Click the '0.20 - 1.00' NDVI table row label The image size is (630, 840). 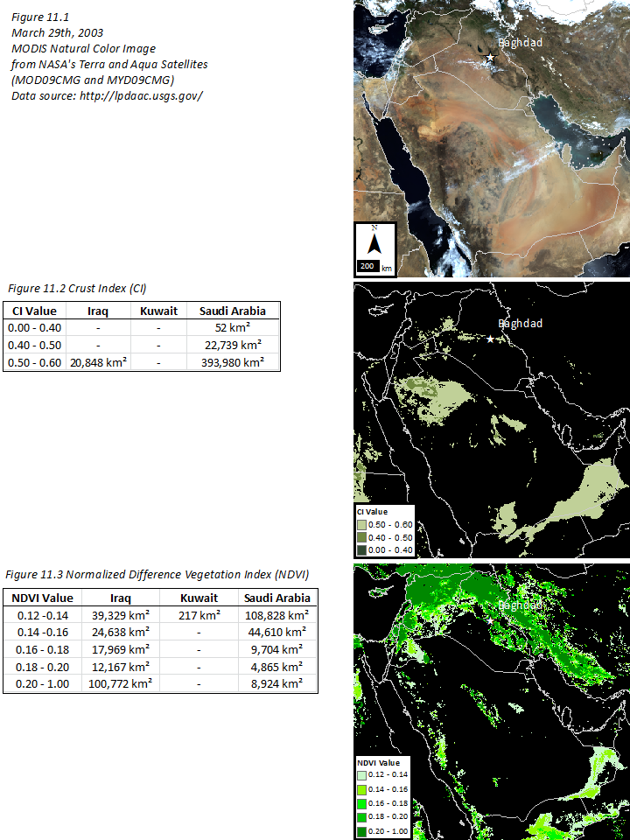(x=42, y=683)
